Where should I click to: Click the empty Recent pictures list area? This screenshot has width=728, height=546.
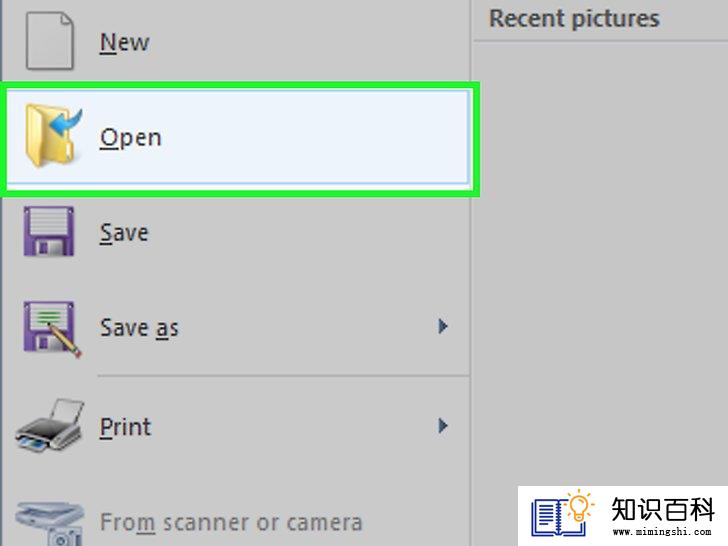tap(600, 260)
